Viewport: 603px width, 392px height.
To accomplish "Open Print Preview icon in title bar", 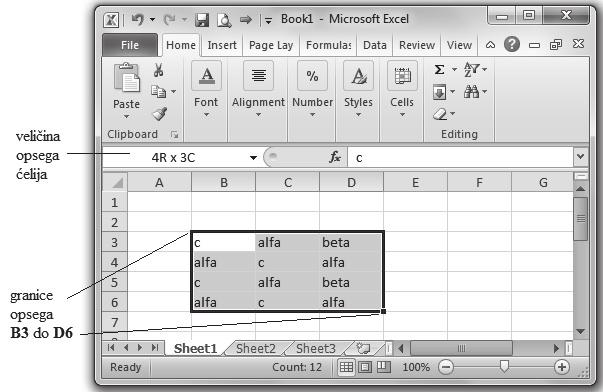I will (x=224, y=20).
